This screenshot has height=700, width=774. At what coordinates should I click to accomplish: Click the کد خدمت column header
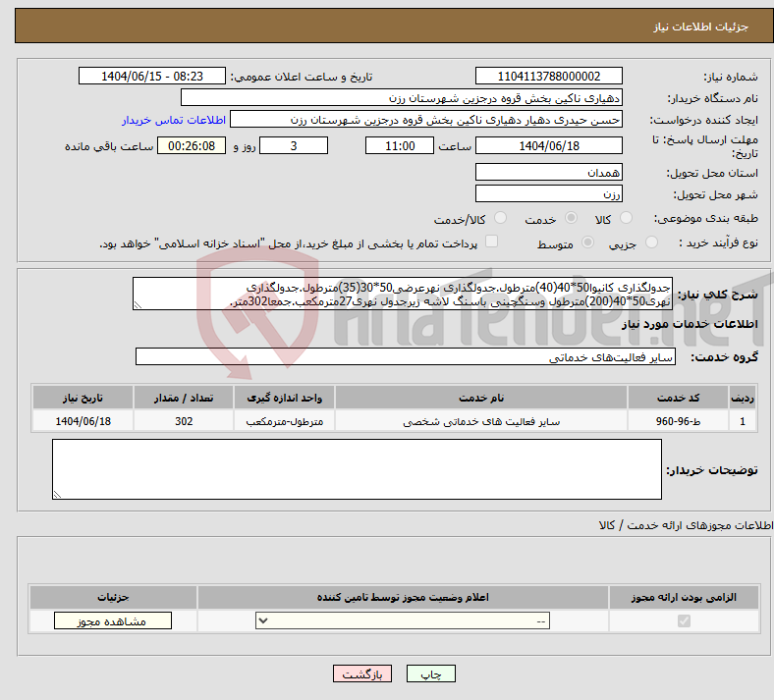tap(679, 398)
